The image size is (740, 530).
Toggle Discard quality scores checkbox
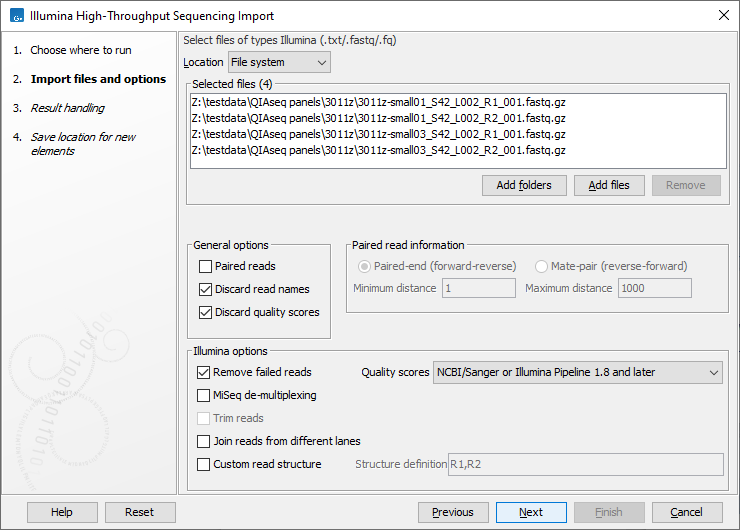click(x=206, y=313)
